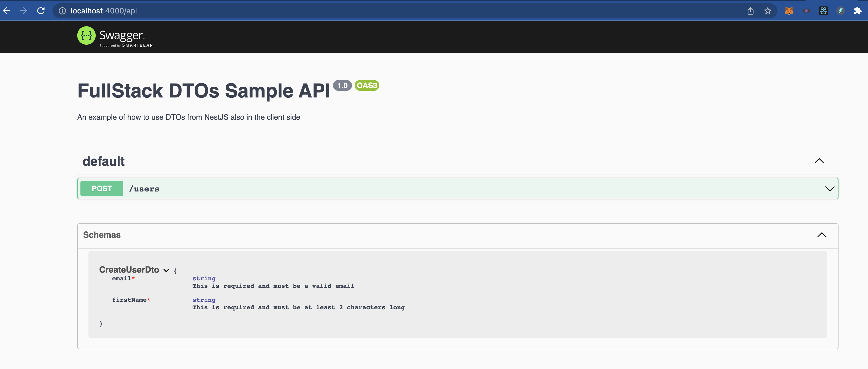The image size is (868, 369).
Task: Click the Schemas heading
Action: click(102, 235)
